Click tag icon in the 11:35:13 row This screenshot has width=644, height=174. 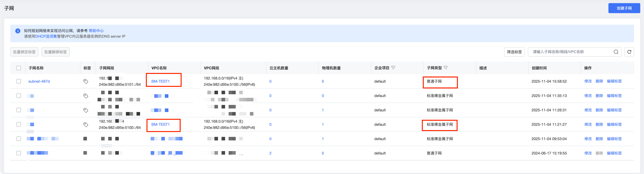tap(86, 96)
